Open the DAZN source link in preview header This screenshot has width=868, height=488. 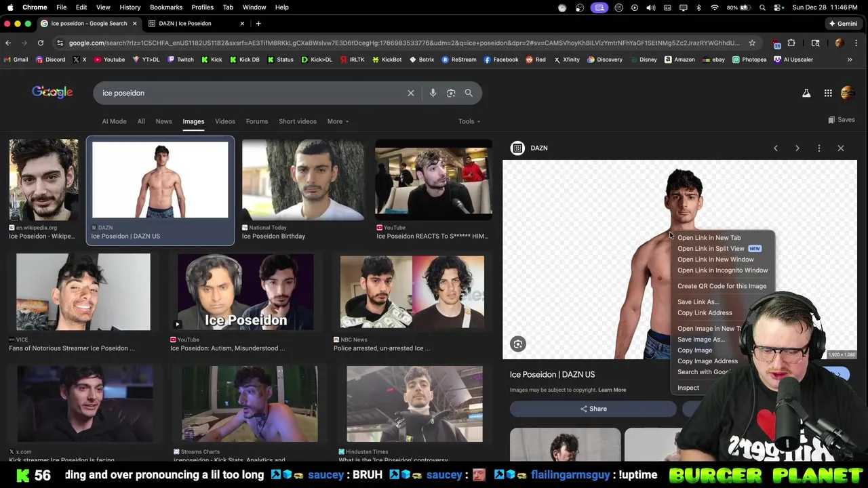[x=529, y=148]
